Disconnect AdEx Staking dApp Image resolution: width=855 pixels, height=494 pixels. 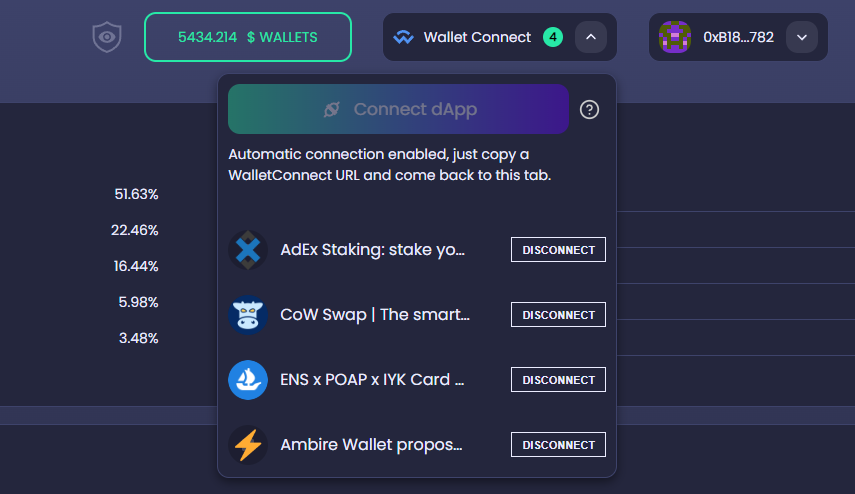(x=558, y=250)
